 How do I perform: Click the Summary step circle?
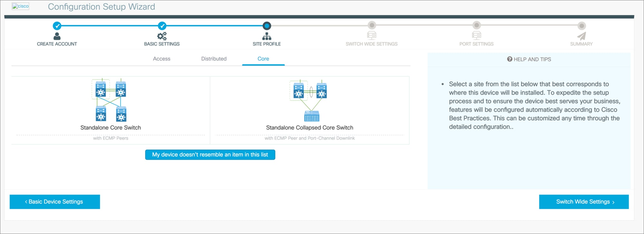click(x=582, y=26)
